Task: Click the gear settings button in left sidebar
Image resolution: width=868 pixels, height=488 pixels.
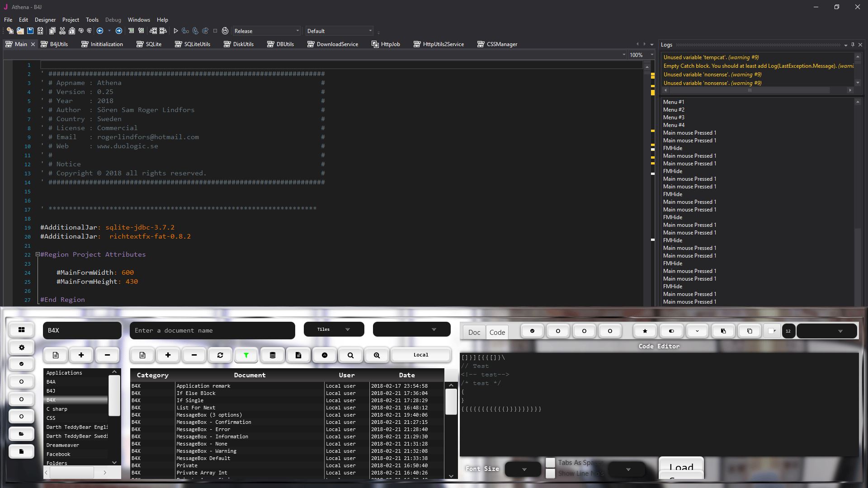Action: click(x=21, y=347)
